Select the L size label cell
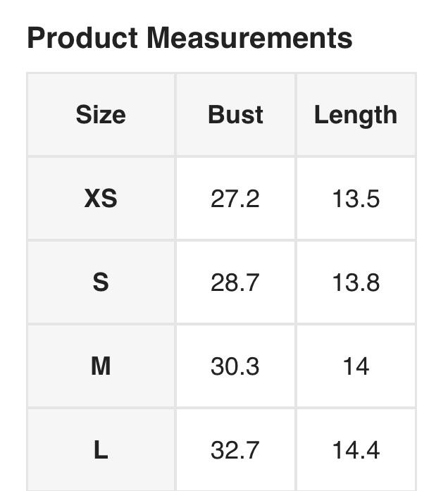 coord(101,449)
